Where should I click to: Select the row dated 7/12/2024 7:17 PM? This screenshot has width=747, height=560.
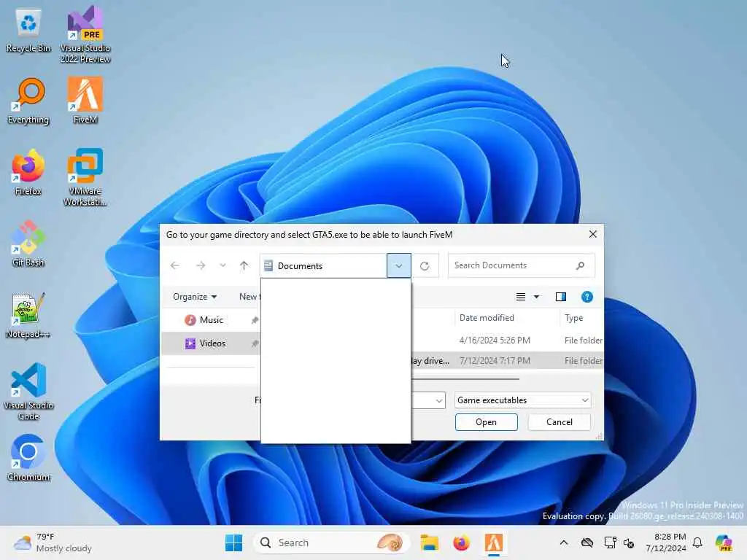click(x=508, y=361)
